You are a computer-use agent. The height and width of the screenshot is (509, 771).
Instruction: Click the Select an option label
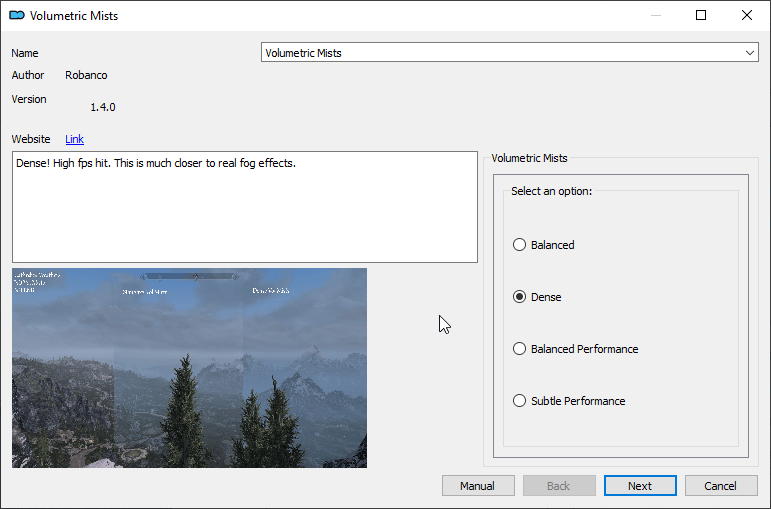551,191
